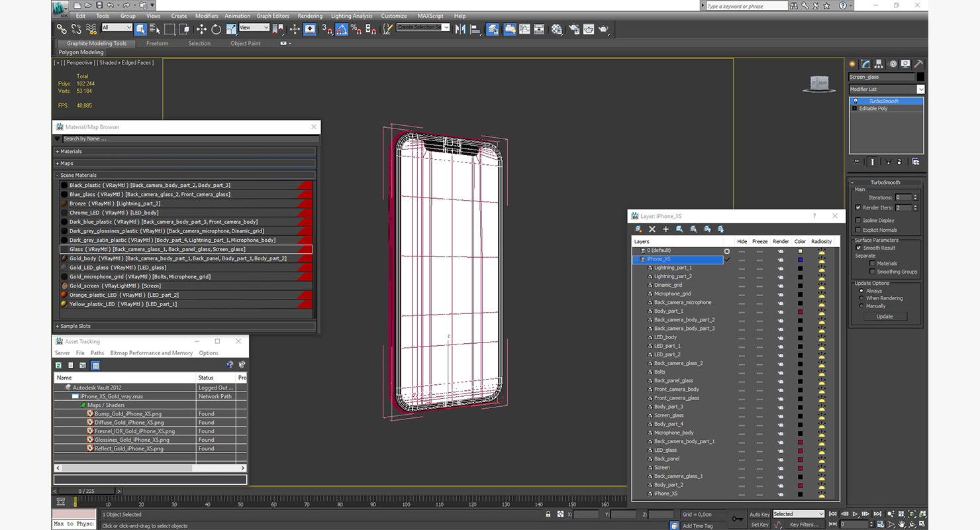The image size is (980, 530).
Task: Switch to the Freeform ribbon tab
Action: point(157,44)
